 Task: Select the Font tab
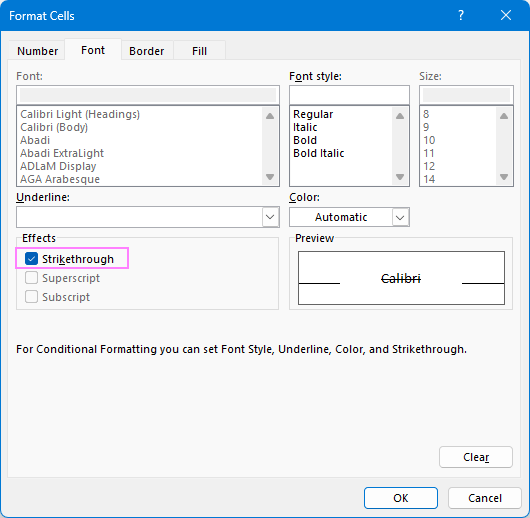click(x=93, y=50)
